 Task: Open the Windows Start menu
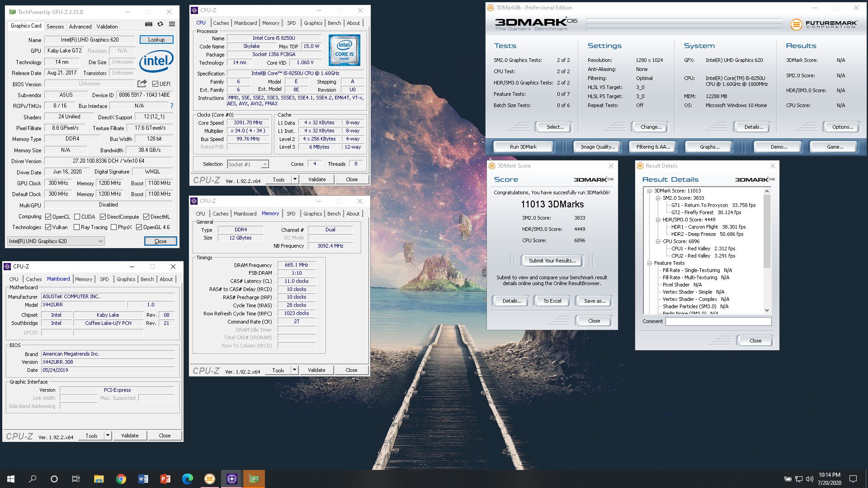tap(11, 479)
